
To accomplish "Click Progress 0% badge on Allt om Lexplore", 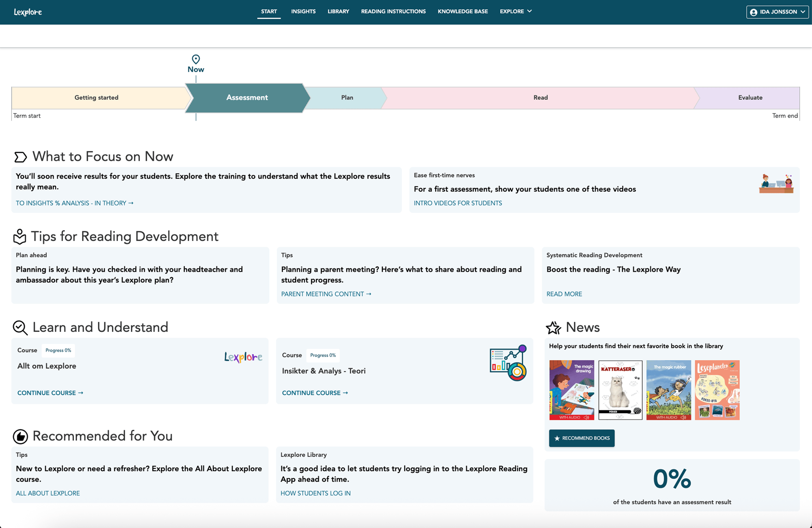I will click(58, 351).
